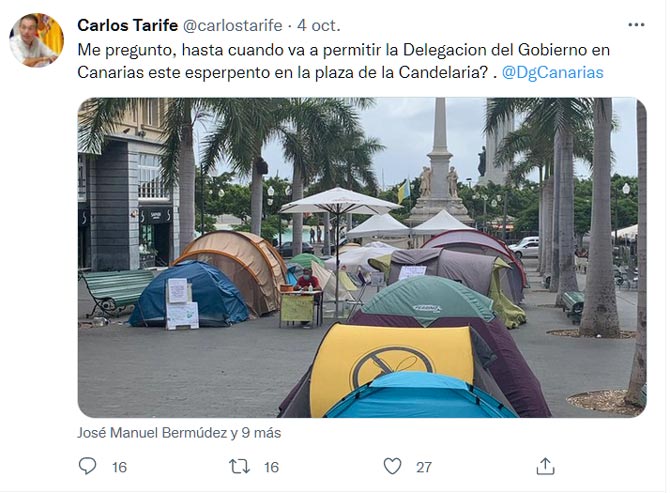Open the @carlostarife handle link
This screenshot has width=670, height=493.
232,26
